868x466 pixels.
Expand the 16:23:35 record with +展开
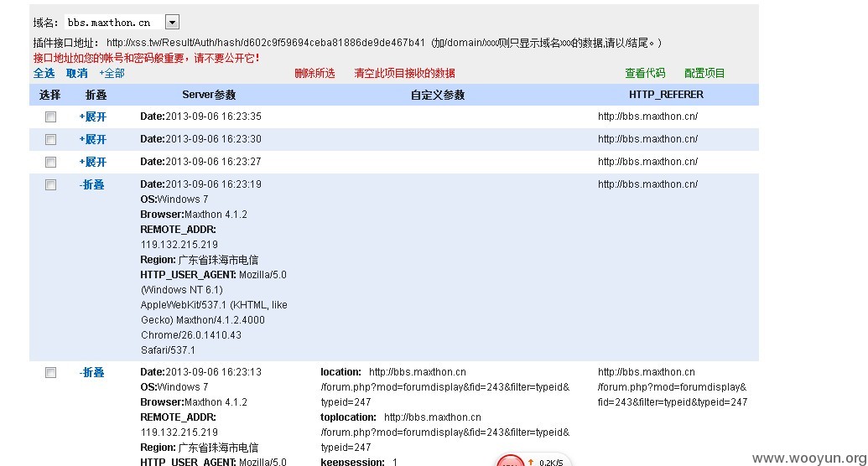pyautogui.click(x=92, y=116)
